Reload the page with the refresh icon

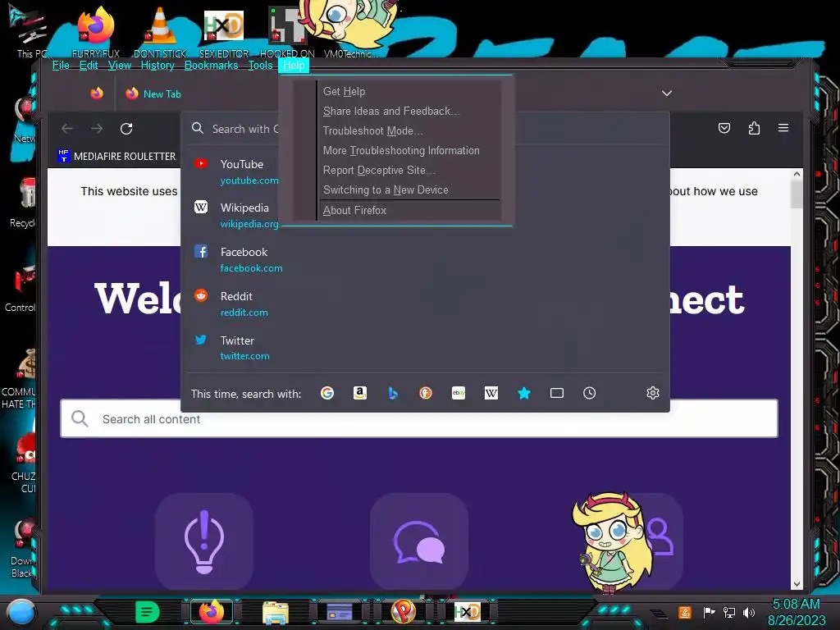click(126, 129)
